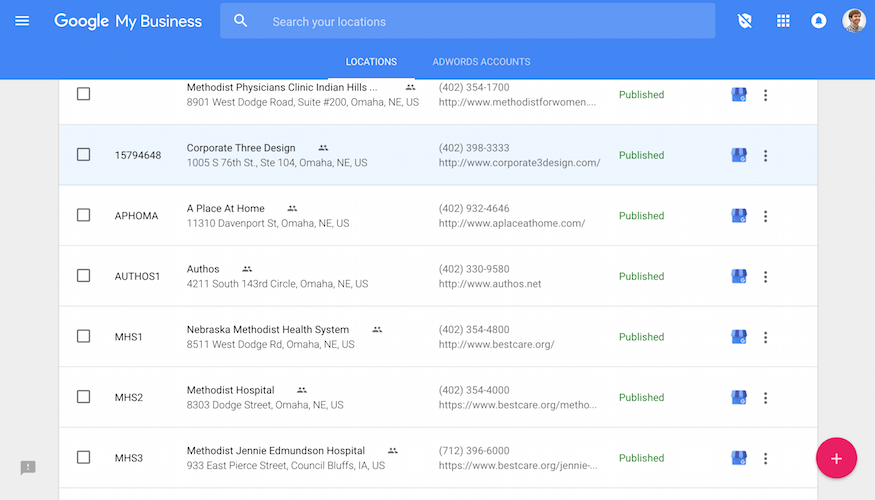This screenshot has width=875, height=500.
Task: Open the http://www.bestcare.org/ link
Action: (497, 344)
